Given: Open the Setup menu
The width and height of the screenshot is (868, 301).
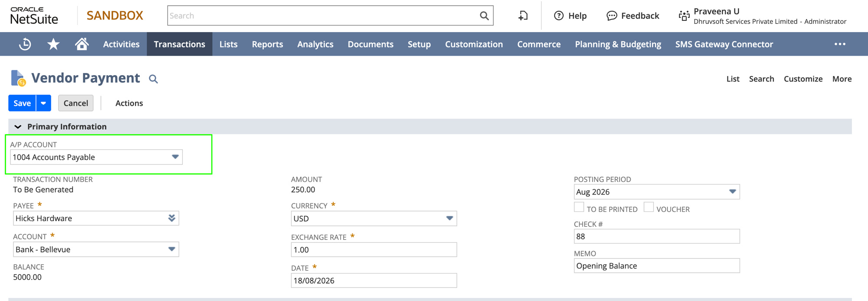Looking at the screenshot, I should [x=419, y=44].
